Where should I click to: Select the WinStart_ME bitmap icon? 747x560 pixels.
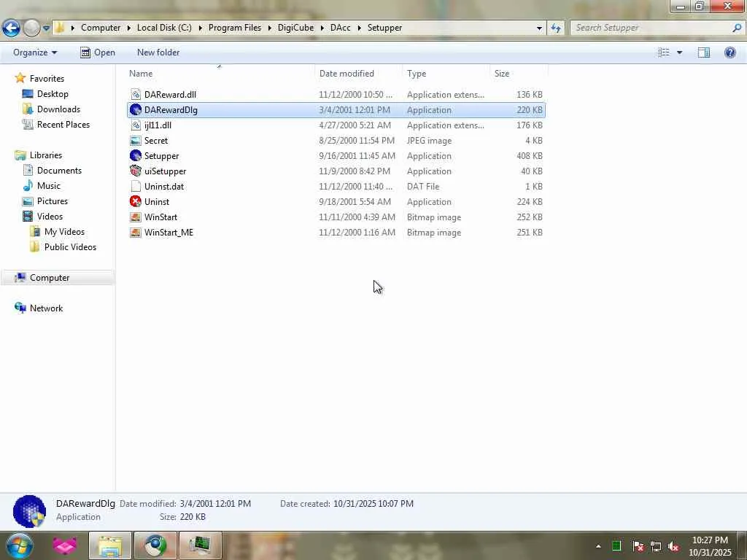[x=136, y=233]
